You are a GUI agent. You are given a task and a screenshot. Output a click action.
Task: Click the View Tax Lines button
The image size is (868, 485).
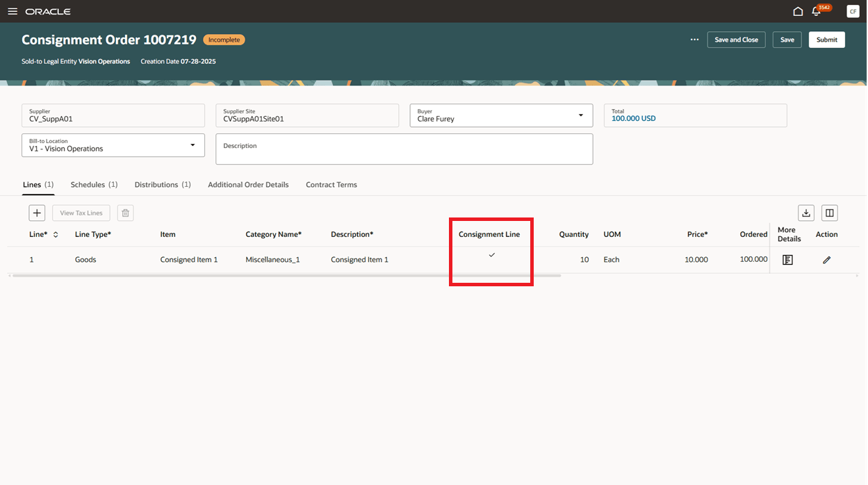pos(81,213)
